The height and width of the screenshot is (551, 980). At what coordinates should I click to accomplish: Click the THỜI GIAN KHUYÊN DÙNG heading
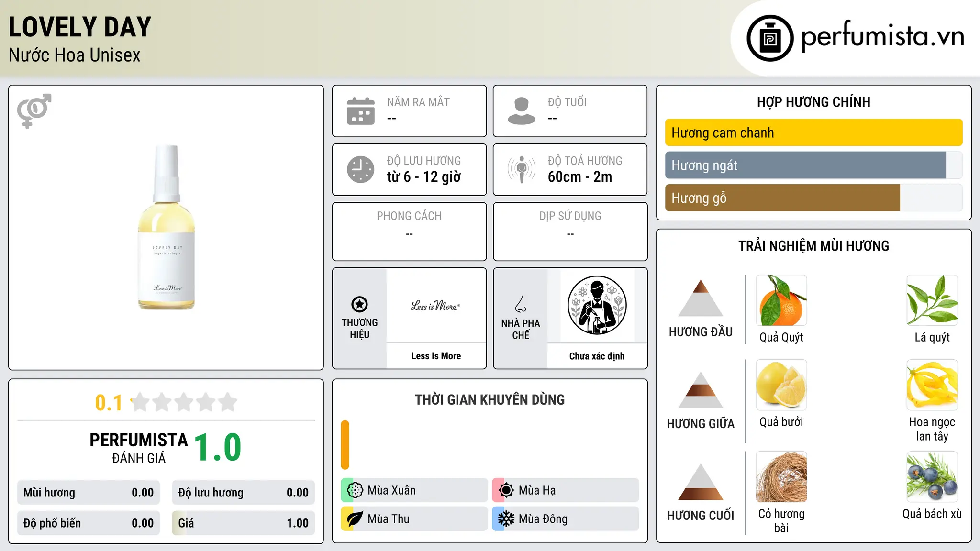click(x=490, y=400)
